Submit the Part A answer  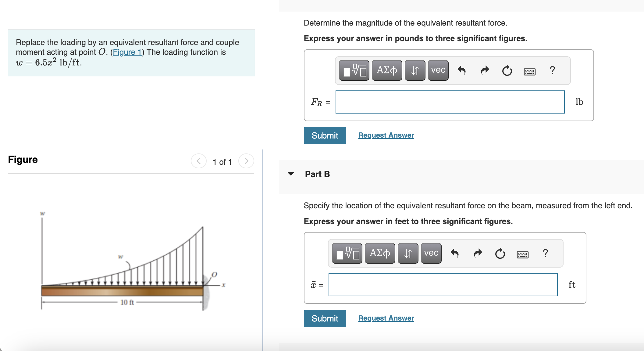[324, 135]
